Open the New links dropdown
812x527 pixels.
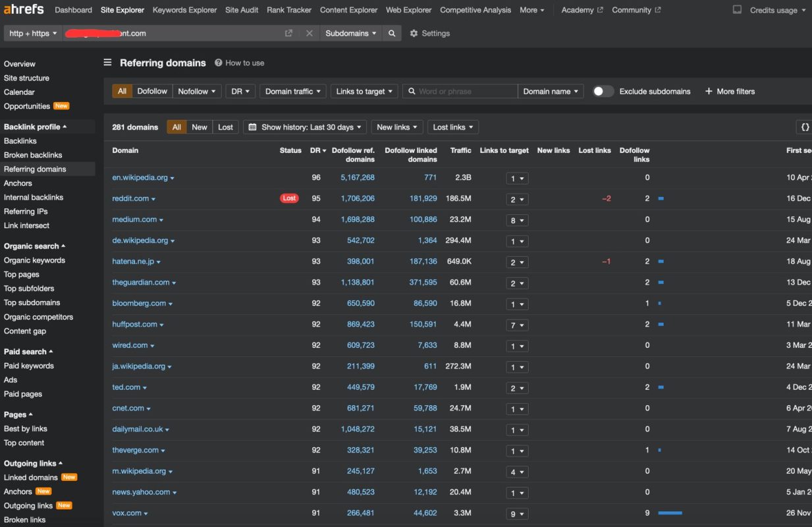pyautogui.click(x=397, y=127)
